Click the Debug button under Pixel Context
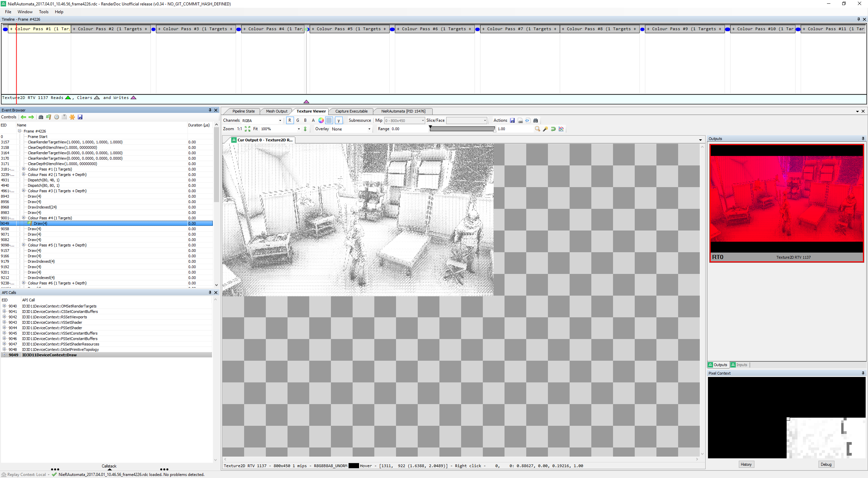The width and height of the screenshot is (868, 478). point(826,464)
